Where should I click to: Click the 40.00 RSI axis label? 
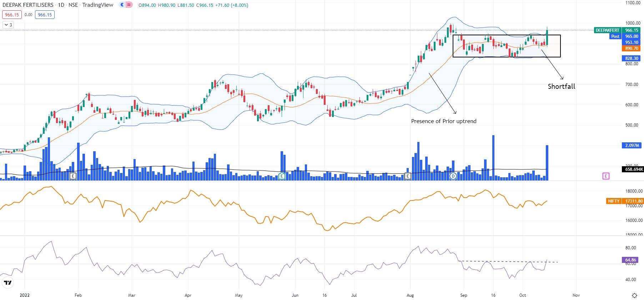coord(631,280)
